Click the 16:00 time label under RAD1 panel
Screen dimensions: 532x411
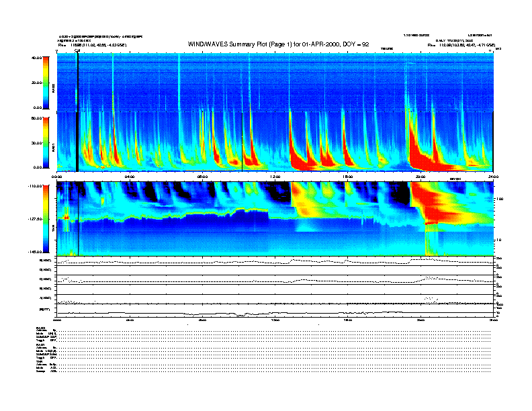tap(348, 177)
